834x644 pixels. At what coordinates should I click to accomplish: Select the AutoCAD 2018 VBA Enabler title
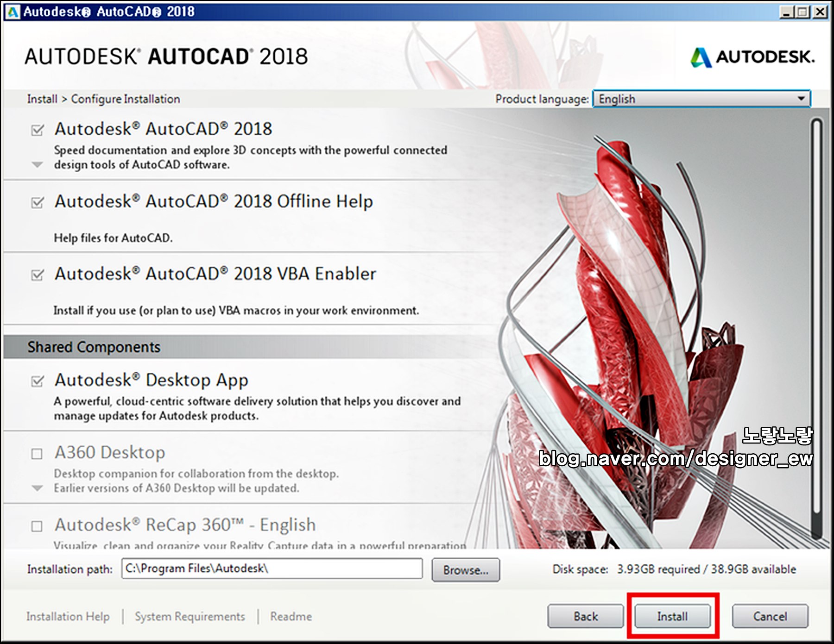215,274
